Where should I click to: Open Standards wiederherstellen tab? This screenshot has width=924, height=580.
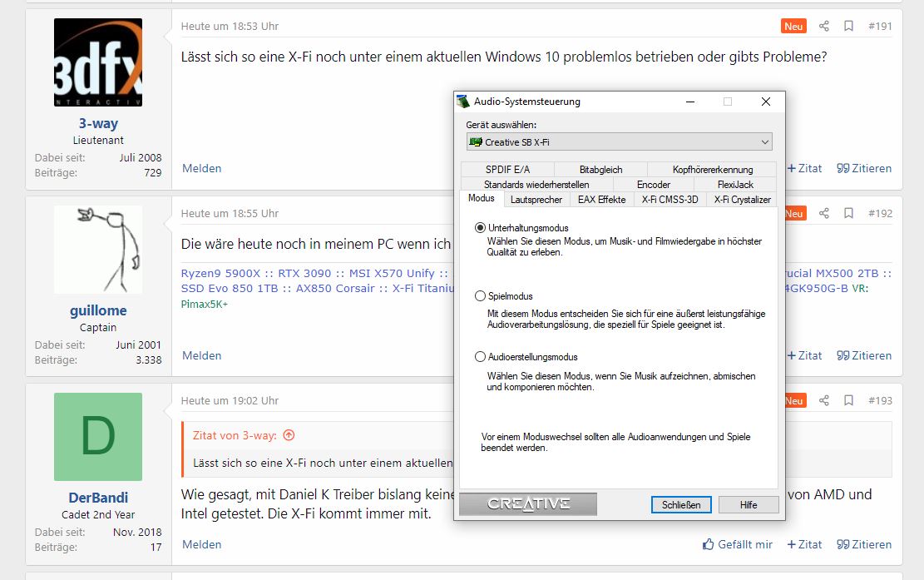tap(536, 185)
